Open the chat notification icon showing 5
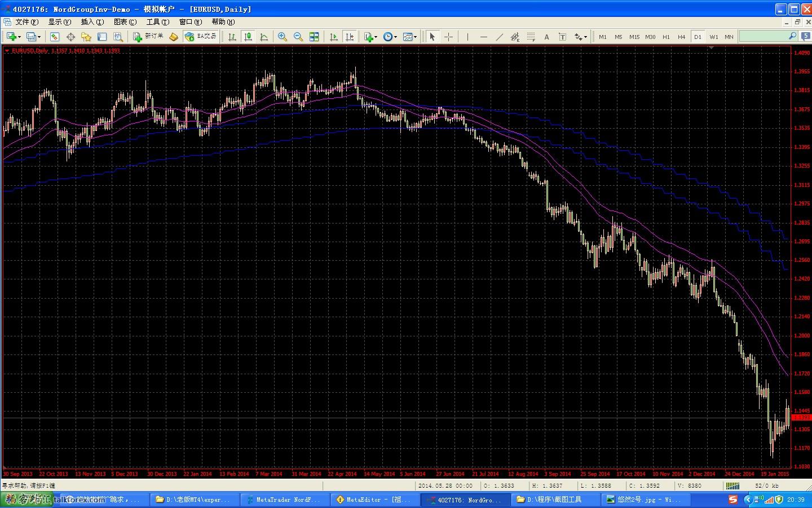The width and height of the screenshot is (812, 508). [806, 36]
